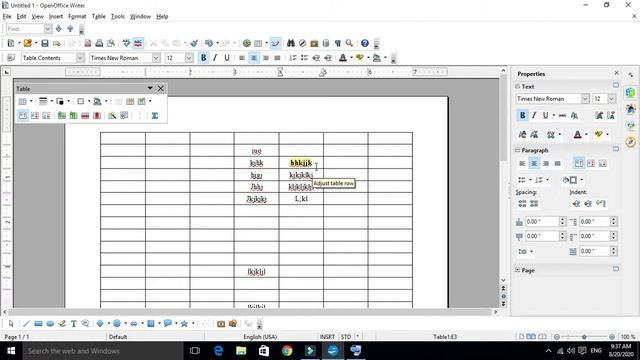Click Insert Rows in Table toolbar
Viewport: 640px width, 360px height.
[x=62, y=116]
